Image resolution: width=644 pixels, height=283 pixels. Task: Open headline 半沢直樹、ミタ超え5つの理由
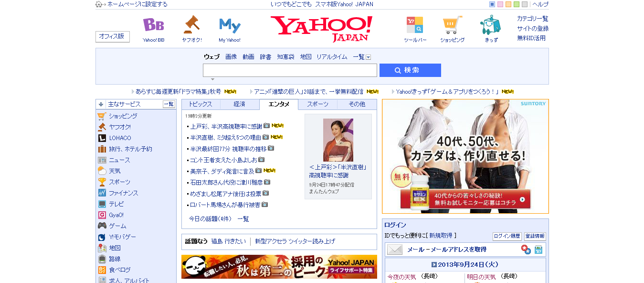click(225, 138)
